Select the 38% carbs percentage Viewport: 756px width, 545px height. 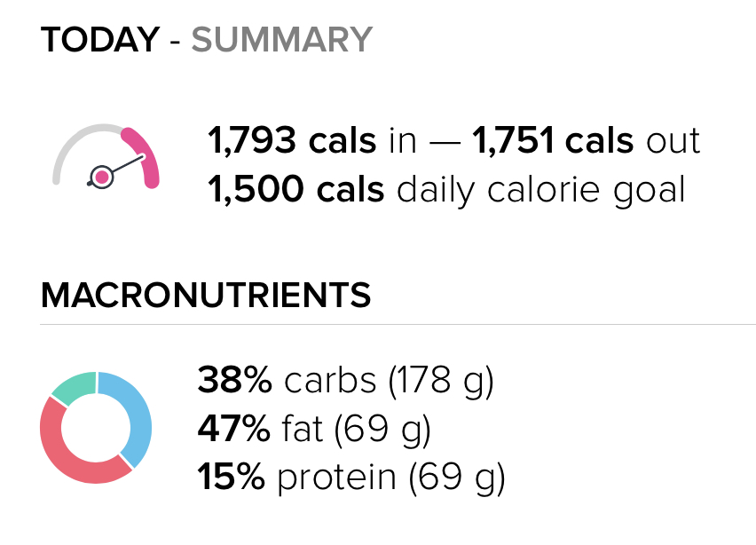click(x=234, y=382)
